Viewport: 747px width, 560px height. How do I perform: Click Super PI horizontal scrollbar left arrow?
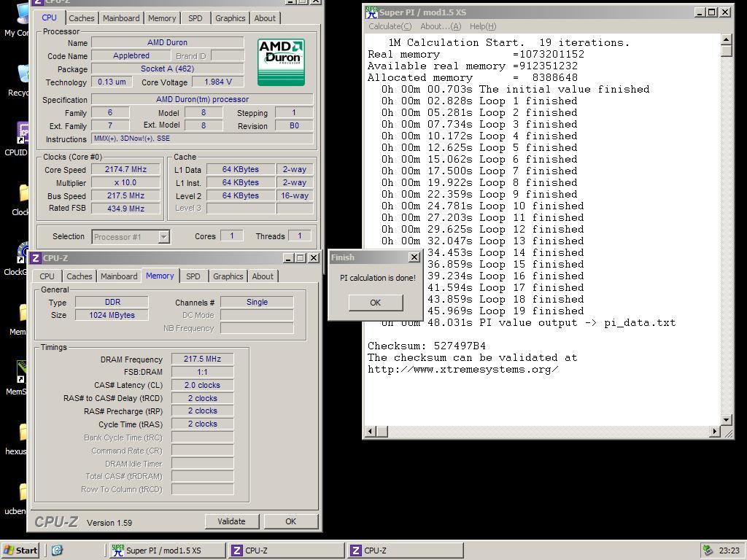(371, 432)
